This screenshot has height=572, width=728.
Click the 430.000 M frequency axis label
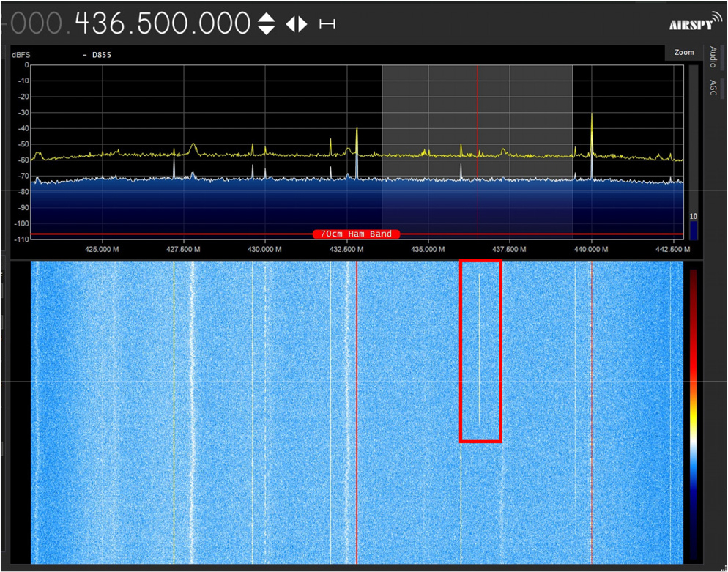264,249
